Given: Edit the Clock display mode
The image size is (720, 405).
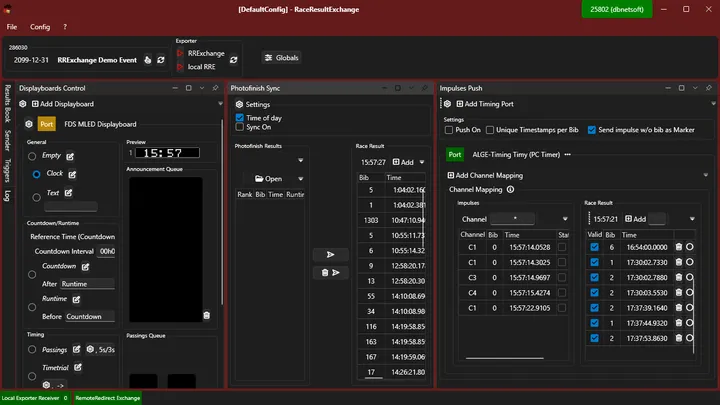Looking at the screenshot, I should coord(72,174).
